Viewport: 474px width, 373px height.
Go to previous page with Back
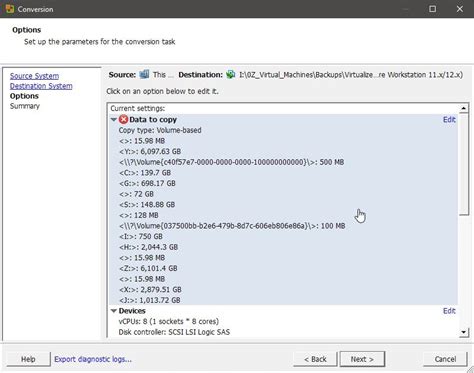click(x=315, y=359)
